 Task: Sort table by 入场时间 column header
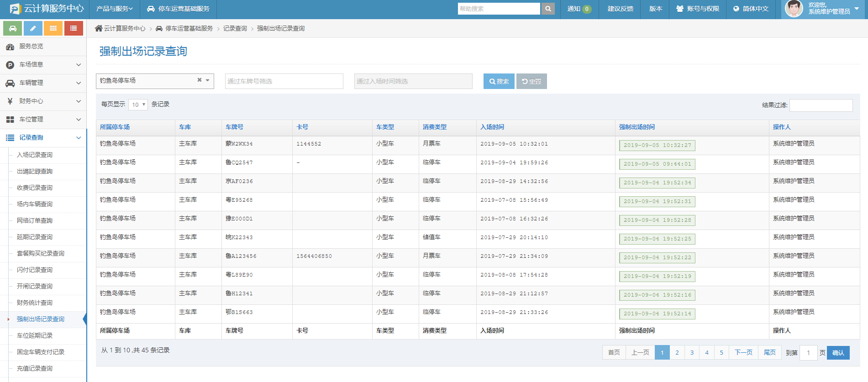coord(492,127)
